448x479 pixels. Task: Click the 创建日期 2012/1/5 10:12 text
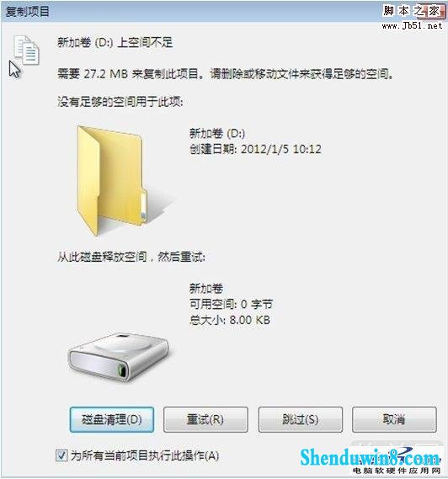click(255, 149)
